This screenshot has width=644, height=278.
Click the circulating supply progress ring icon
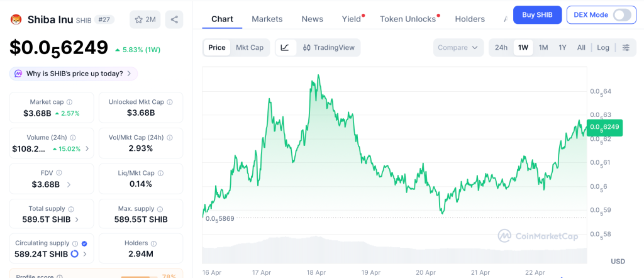point(74,254)
